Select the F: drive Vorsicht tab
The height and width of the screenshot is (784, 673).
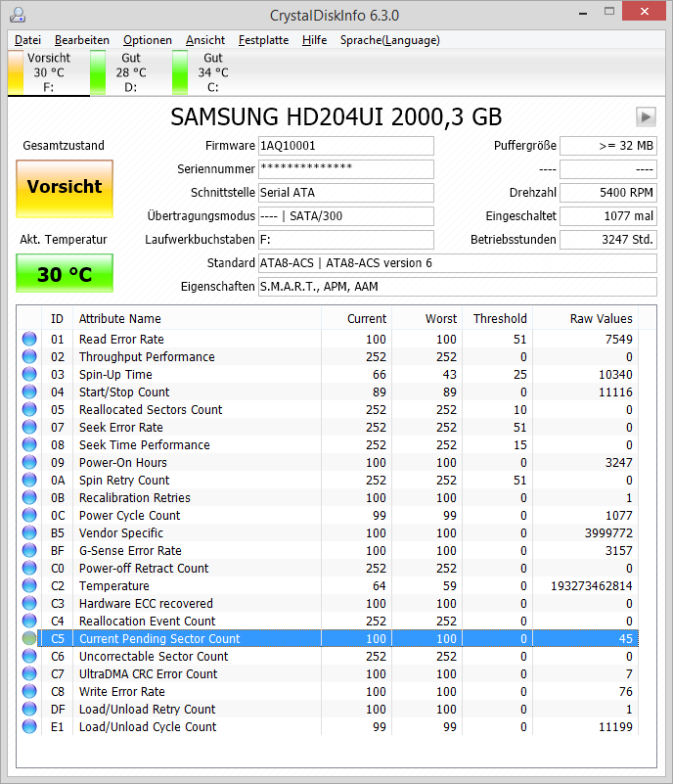coord(49,72)
